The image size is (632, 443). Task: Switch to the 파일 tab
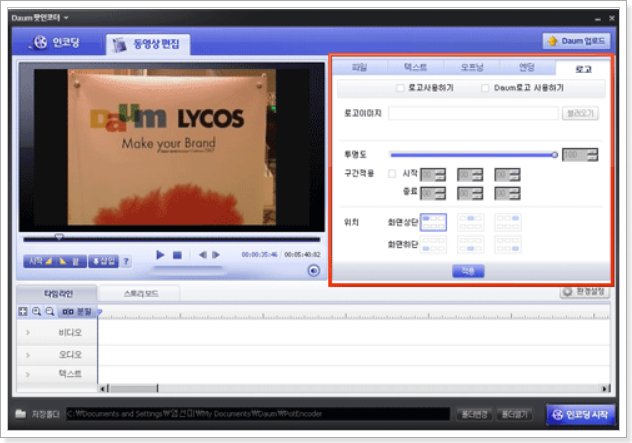[x=360, y=67]
